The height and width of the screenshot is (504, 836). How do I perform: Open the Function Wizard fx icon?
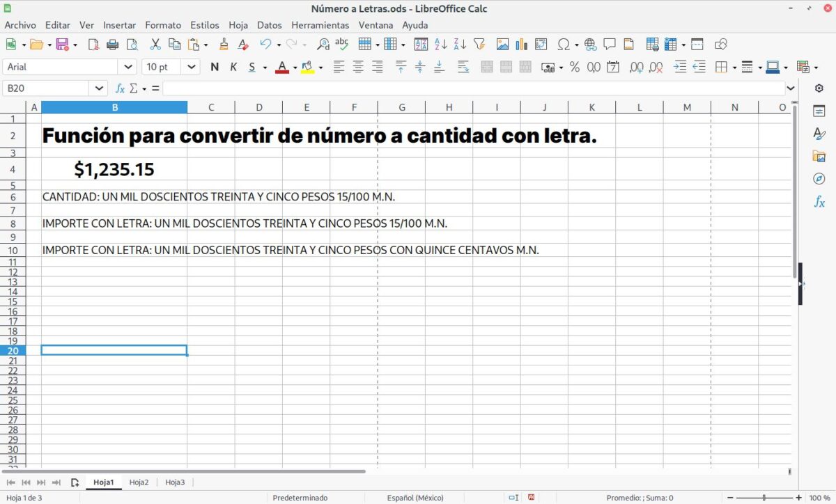pyautogui.click(x=120, y=88)
